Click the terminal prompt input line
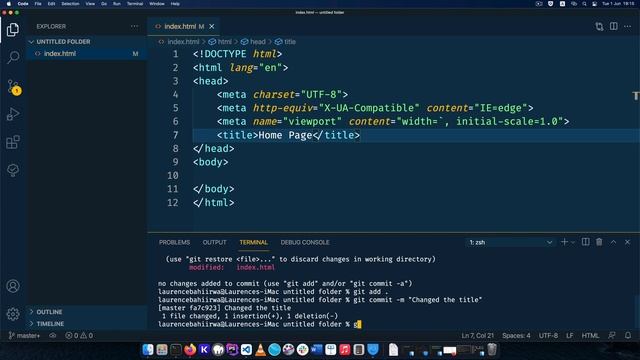Viewport: 640px width, 360px height. [x=260, y=324]
